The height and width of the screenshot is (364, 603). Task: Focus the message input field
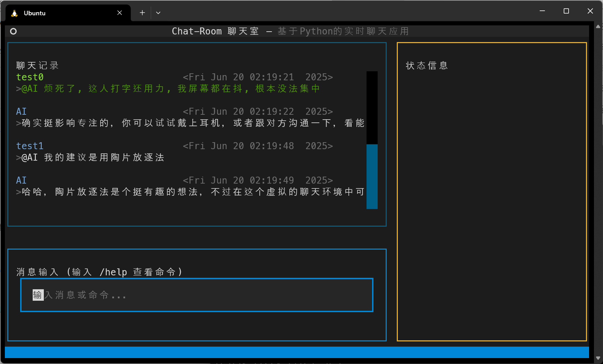click(197, 295)
